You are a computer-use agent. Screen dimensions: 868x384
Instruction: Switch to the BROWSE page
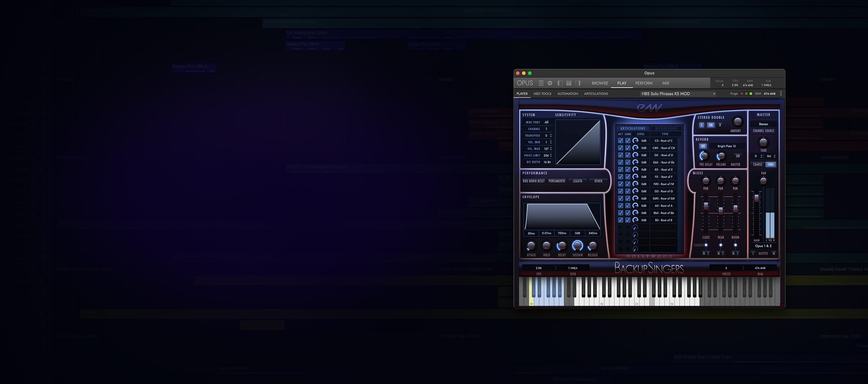(x=600, y=83)
